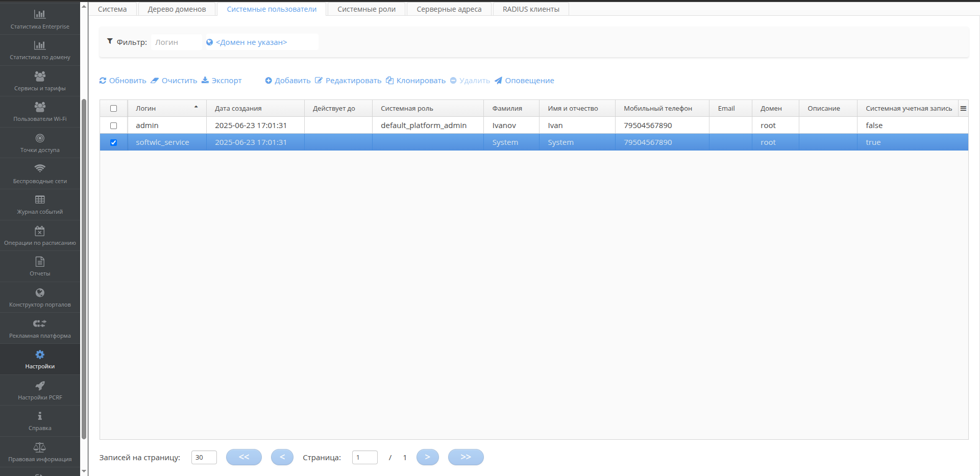The height and width of the screenshot is (476, 980).
Task: Focus the Логин filter input
Action: 177,42
